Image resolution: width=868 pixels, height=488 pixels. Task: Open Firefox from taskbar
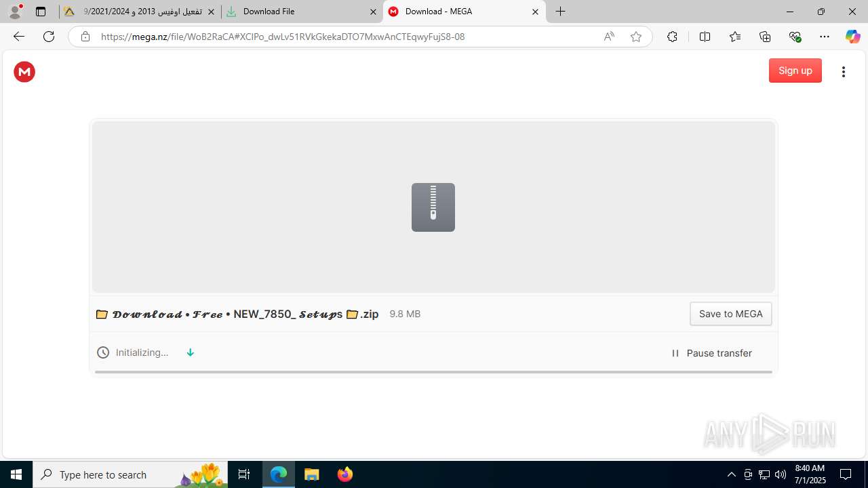click(x=344, y=474)
